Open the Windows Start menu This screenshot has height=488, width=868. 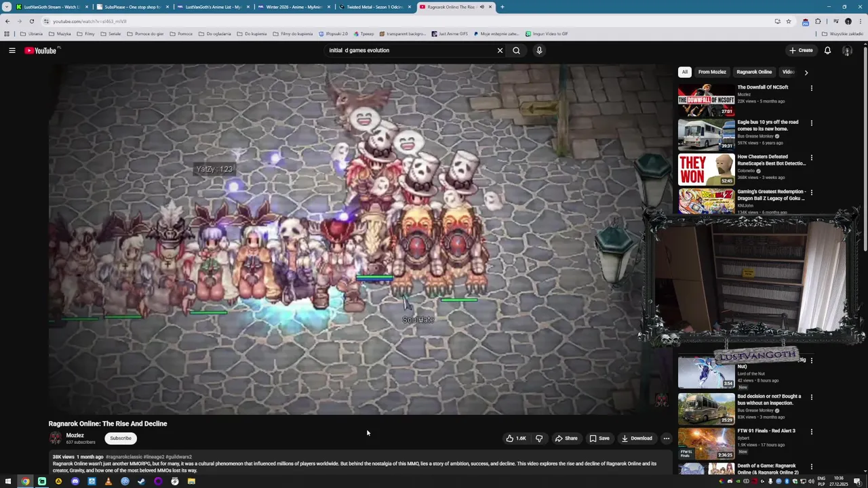coord(8,481)
